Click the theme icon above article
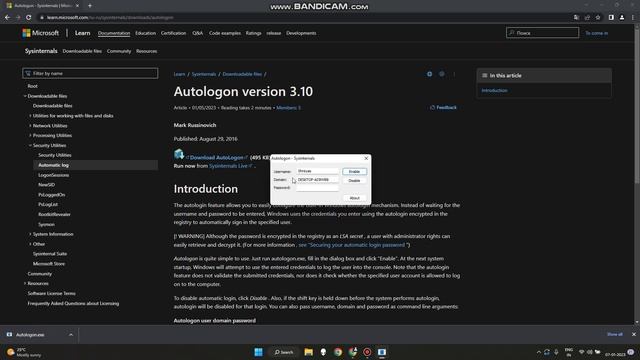 coord(442,74)
